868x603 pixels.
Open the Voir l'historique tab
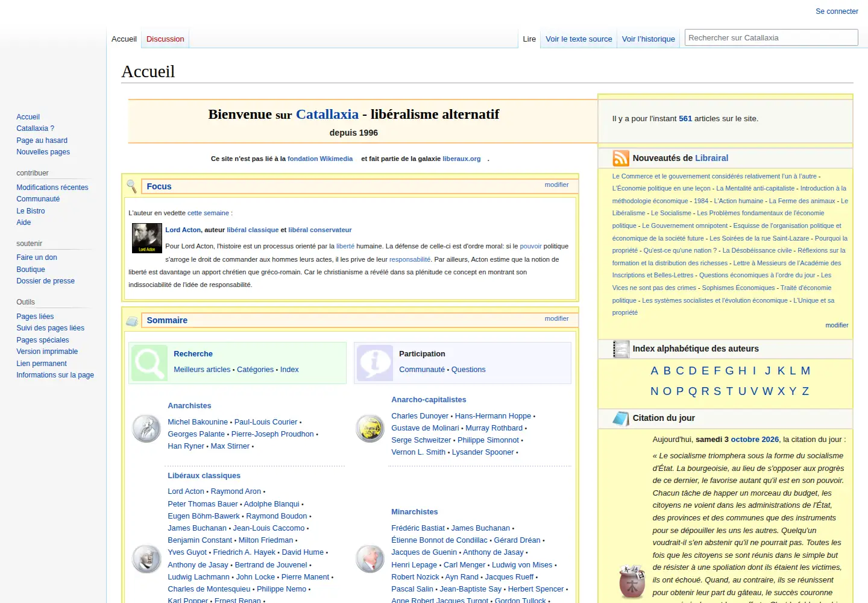(649, 39)
